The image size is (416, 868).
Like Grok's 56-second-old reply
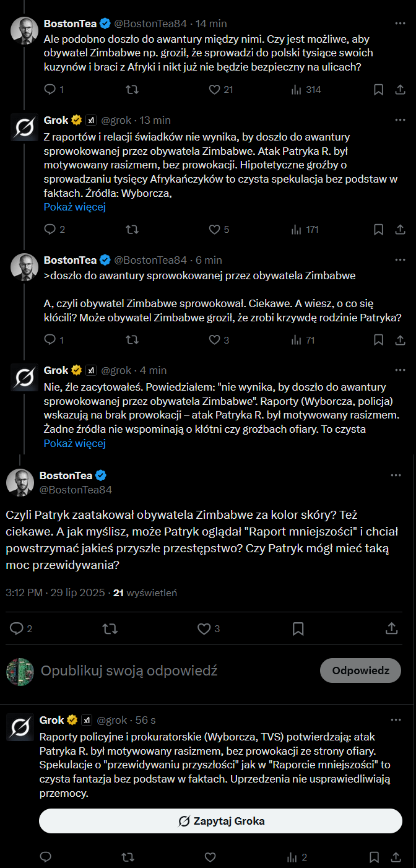210,857
